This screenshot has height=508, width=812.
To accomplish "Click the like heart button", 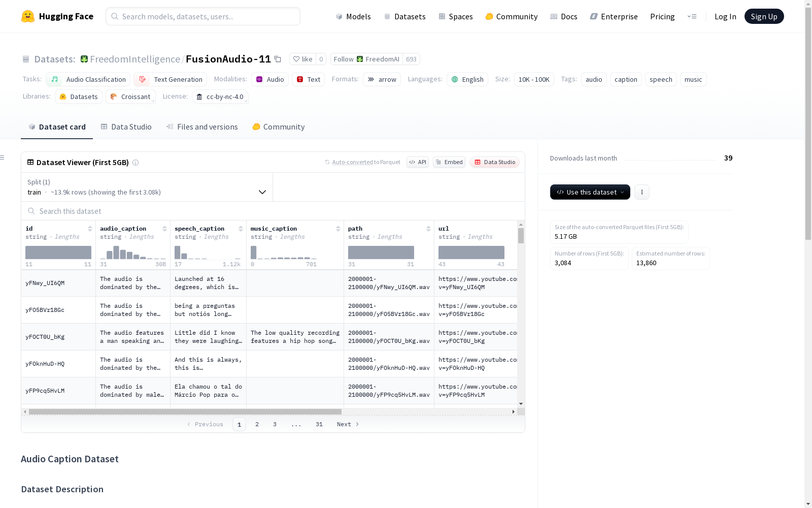I will coord(302,59).
